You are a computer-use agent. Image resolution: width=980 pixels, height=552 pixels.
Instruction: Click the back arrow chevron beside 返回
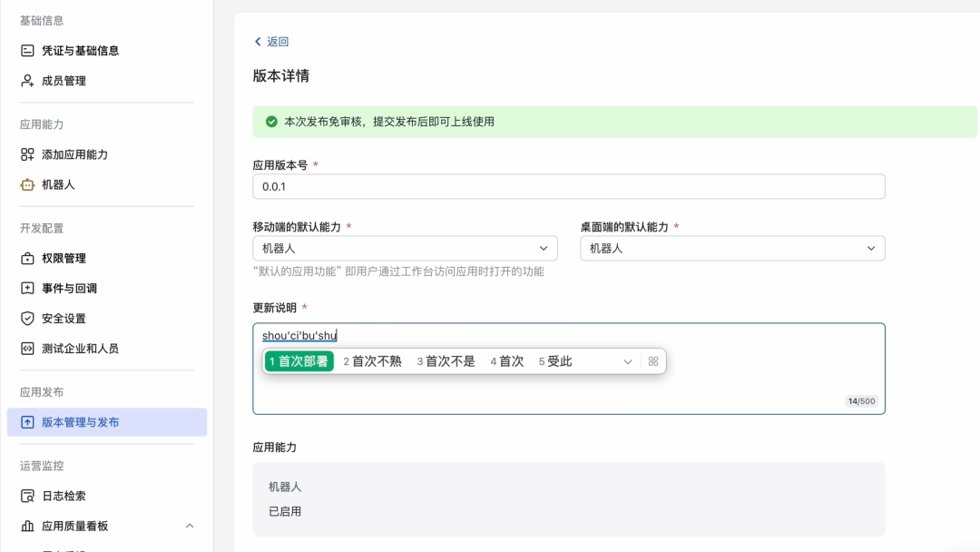click(x=258, y=41)
